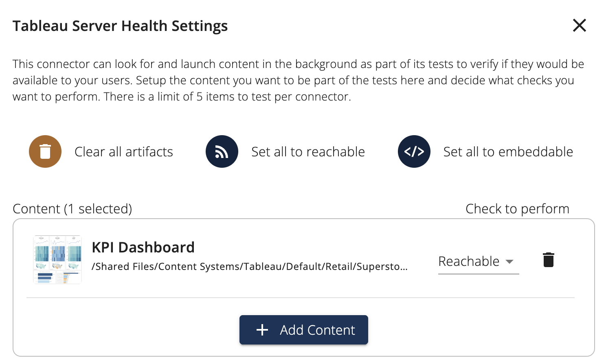Click the 'Check to perform' column header
The height and width of the screenshot is (364, 606).
[x=517, y=209]
